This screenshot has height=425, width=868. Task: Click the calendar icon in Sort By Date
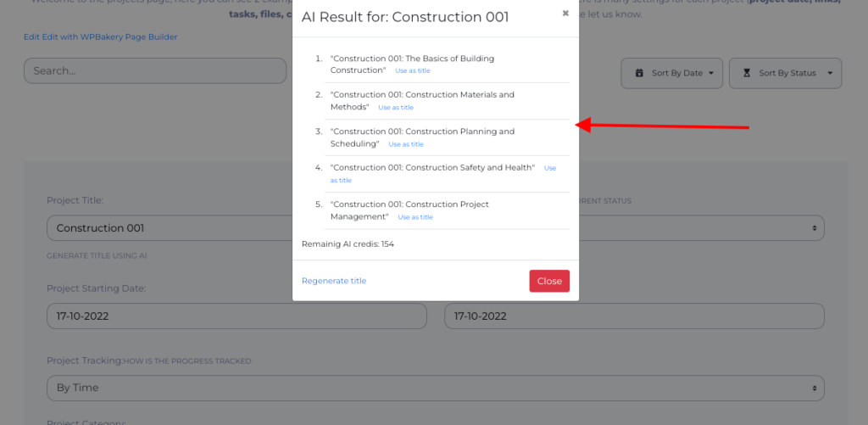click(x=638, y=73)
